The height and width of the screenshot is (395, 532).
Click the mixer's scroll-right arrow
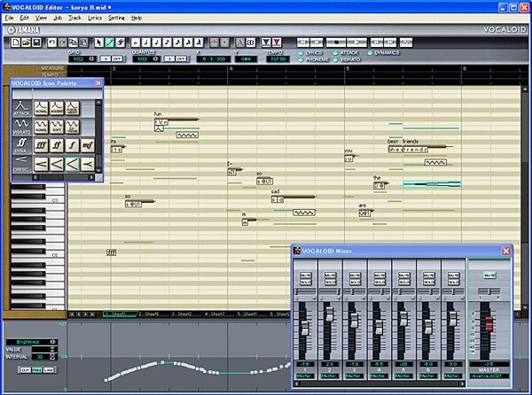coord(461,383)
